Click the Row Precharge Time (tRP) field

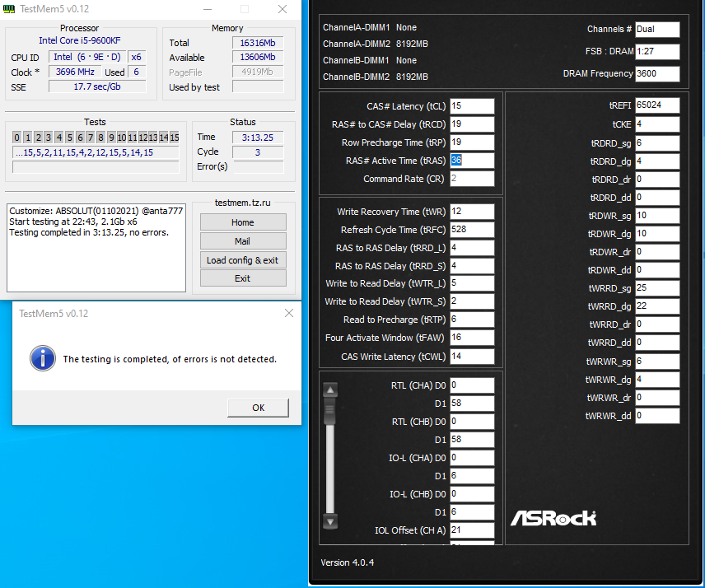[x=472, y=142]
